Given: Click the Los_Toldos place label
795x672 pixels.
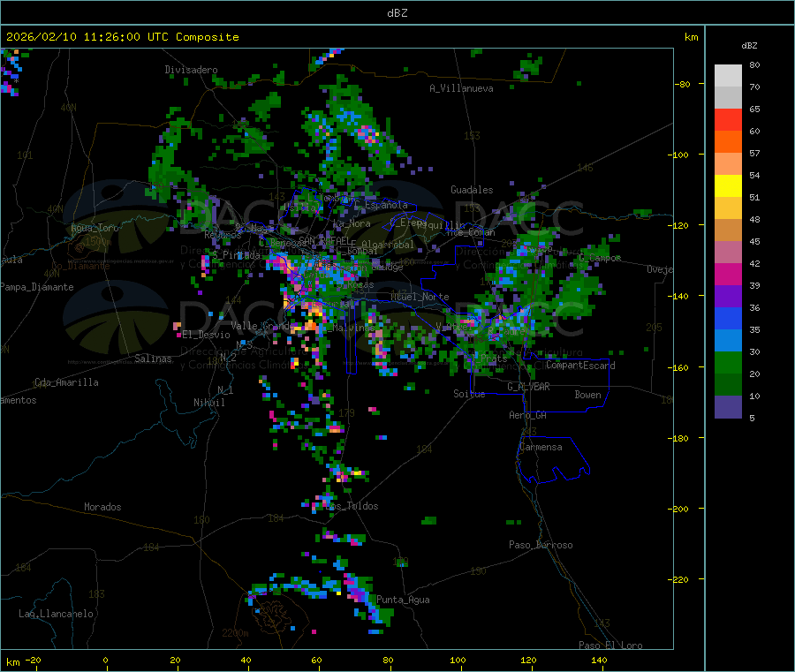Looking at the screenshot, I should click(352, 506).
